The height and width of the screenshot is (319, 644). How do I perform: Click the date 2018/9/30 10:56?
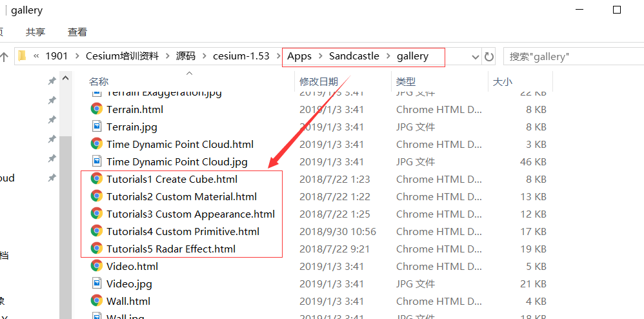pos(337,231)
